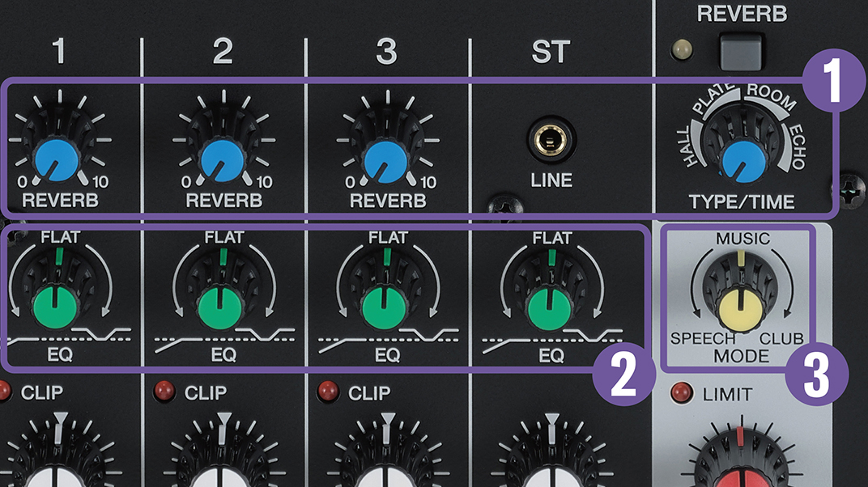Select the PLATE reverb type label
868x487 pixels.
coord(714,99)
